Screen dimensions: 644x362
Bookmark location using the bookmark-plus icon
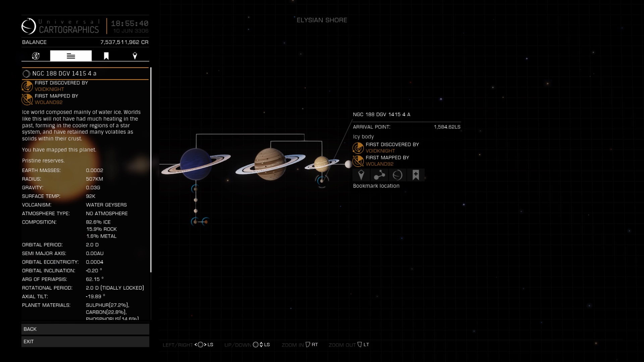point(416,175)
